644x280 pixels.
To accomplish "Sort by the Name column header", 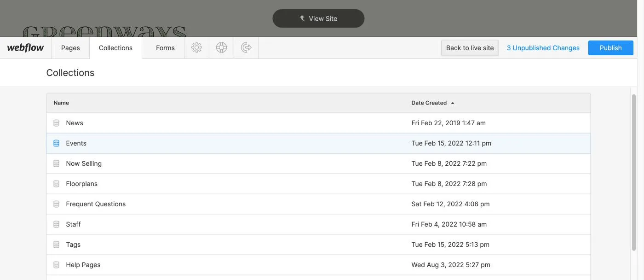I will point(61,103).
